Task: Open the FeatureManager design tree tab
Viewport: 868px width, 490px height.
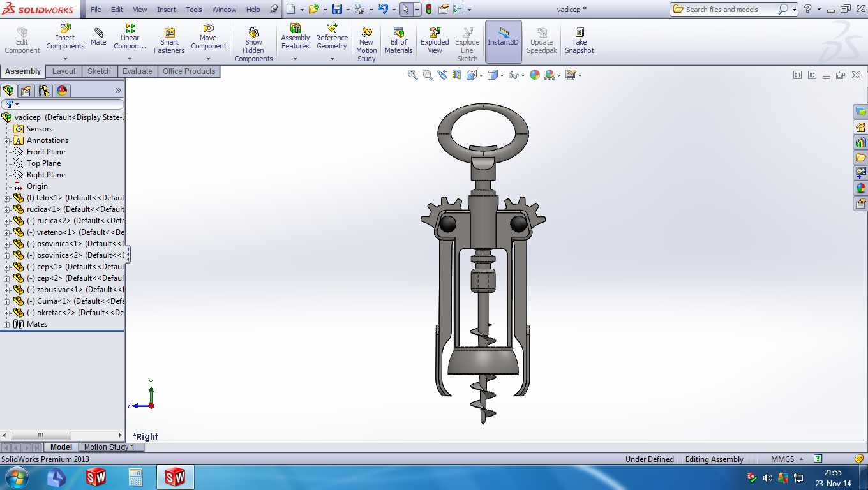Action: click(8, 91)
